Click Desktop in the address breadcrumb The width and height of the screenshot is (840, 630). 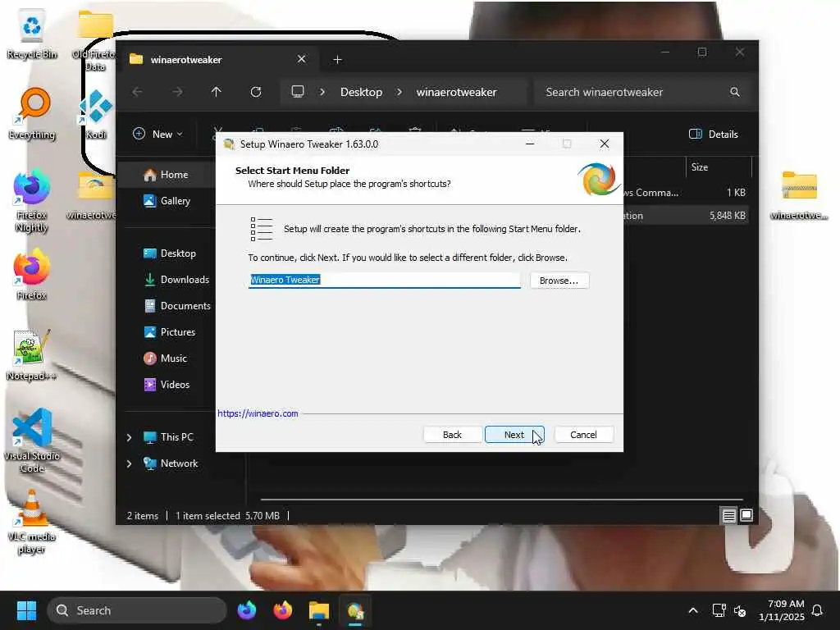click(x=361, y=92)
